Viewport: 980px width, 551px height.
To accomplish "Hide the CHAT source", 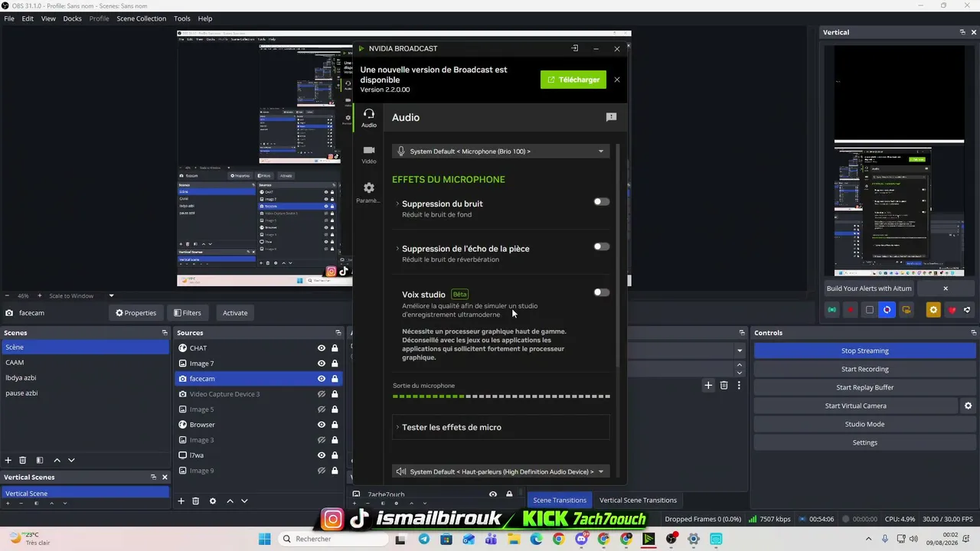I will [322, 348].
